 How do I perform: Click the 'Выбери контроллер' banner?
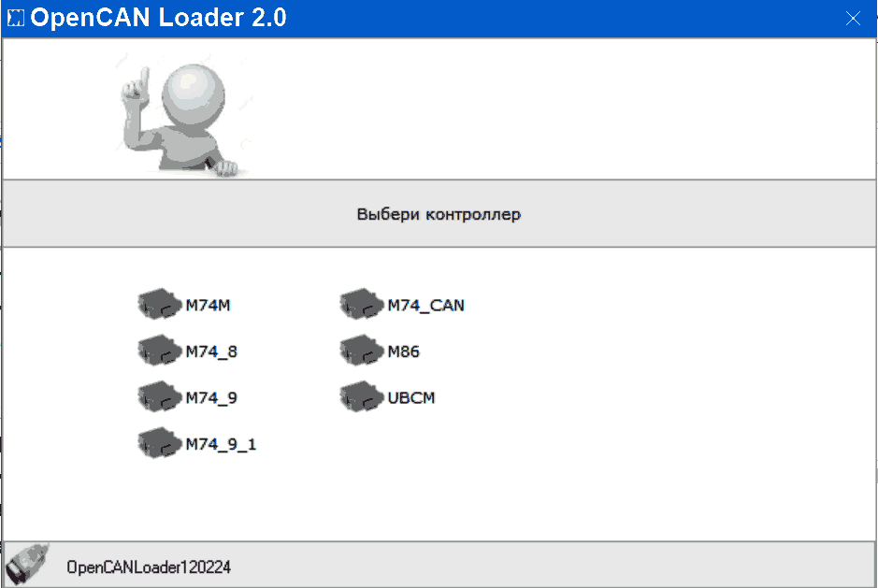click(439, 213)
